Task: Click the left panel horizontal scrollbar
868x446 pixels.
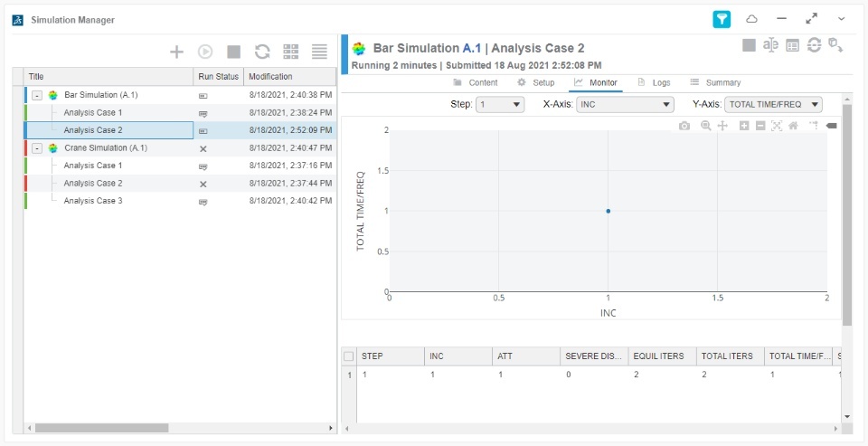Action: [x=99, y=428]
